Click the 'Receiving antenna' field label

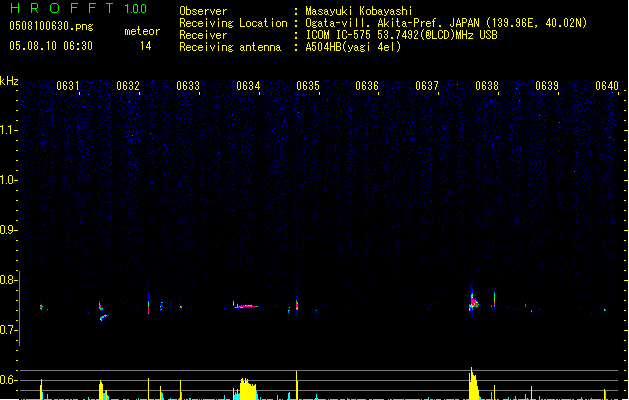pyautogui.click(x=230, y=47)
